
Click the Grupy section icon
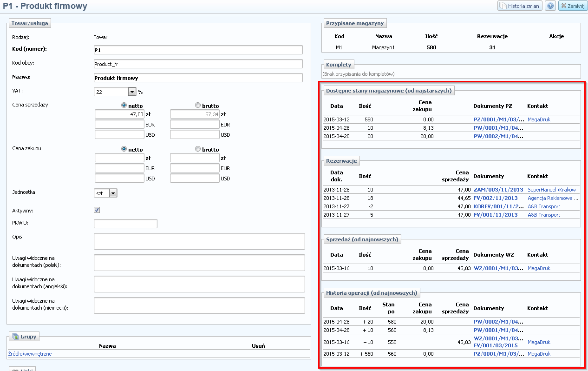coord(15,337)
